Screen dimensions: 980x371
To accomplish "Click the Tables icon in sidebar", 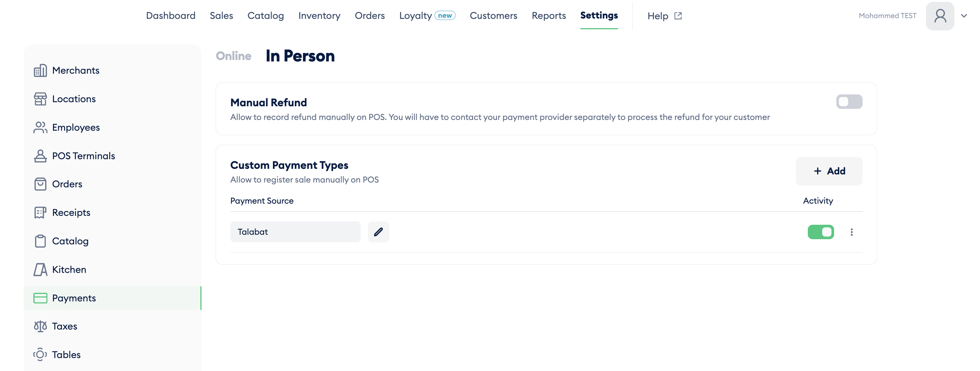I will pyautogui.click(x=40, y=355).
